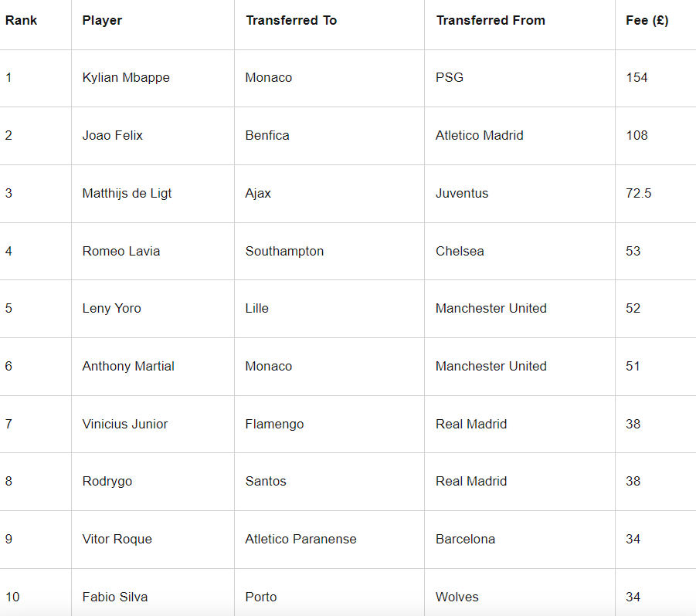Screen dimensions: 696x616
Task: Click the 154 fee value
Action: (637, 78)
